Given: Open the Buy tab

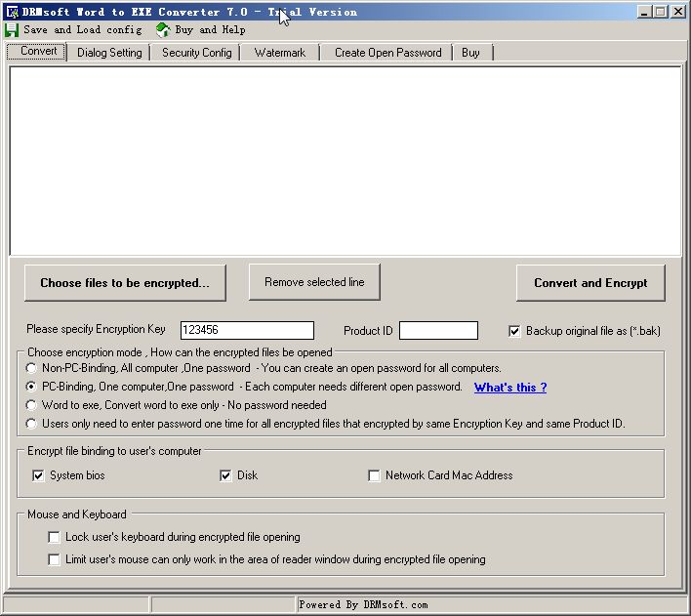Looking at the screenshot, I should [x=470, y=53].
